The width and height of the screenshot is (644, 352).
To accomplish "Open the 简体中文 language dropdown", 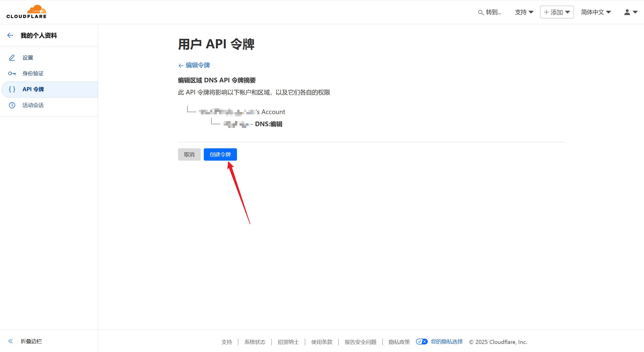I will pos(596,12).
